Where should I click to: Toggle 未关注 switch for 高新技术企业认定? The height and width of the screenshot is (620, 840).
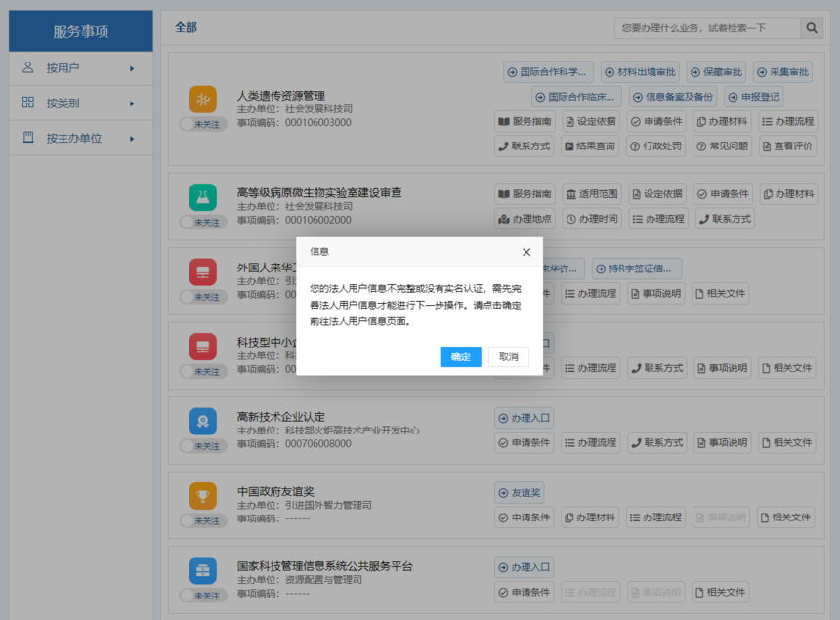coord(203,446)
